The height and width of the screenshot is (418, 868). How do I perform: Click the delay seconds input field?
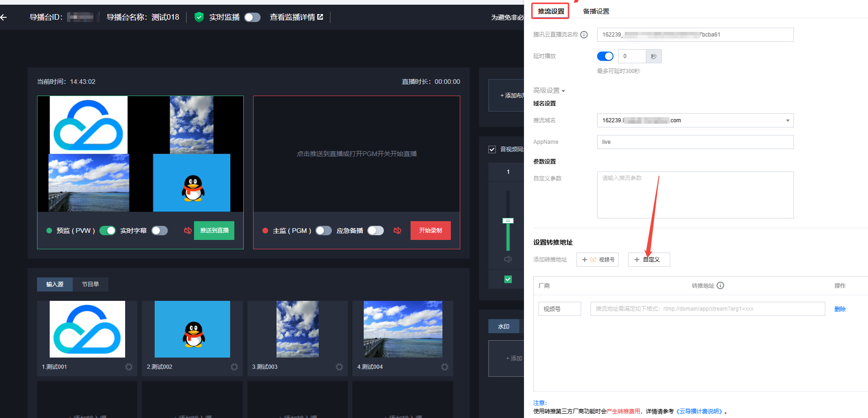coord(632,56)
